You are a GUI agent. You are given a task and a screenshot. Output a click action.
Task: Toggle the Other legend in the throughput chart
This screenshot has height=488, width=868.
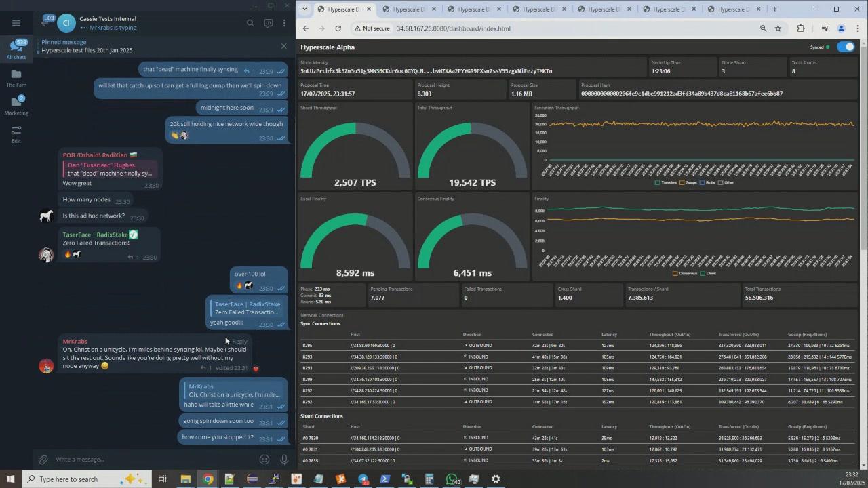726,182
